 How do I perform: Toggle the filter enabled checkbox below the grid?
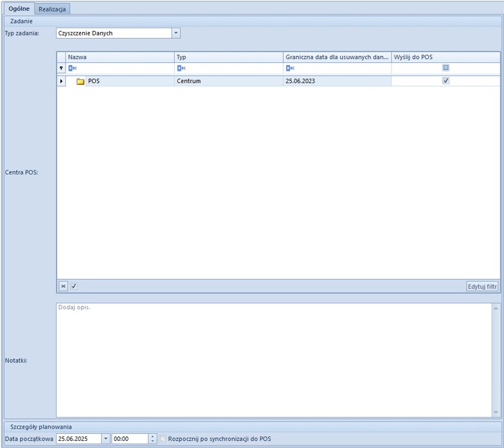click(x=73, y=286)
